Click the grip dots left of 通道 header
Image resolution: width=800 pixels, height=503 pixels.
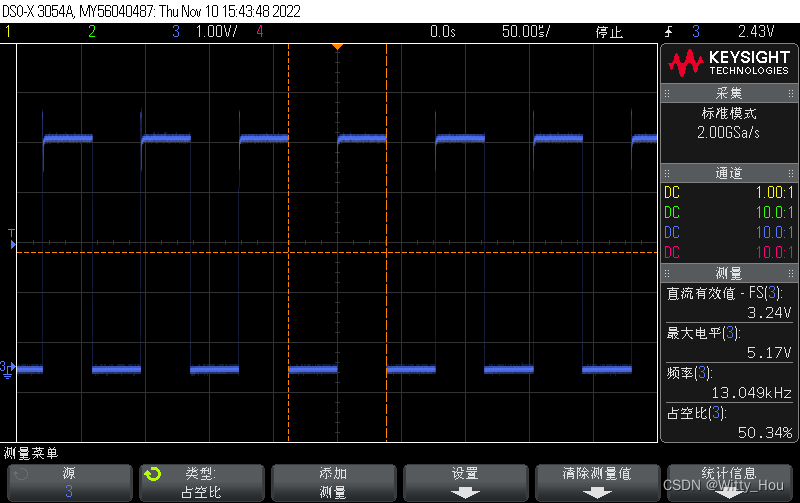pos(667,173)
